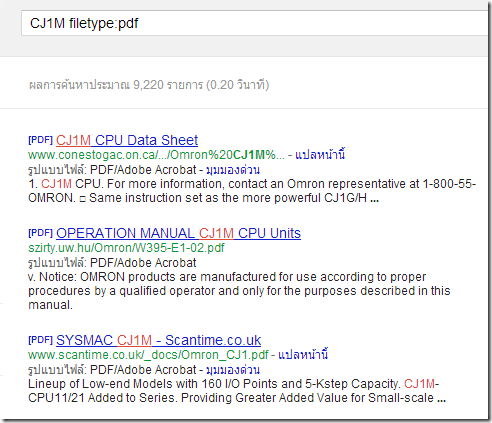Translate the conestogac result page

(320, 155)
